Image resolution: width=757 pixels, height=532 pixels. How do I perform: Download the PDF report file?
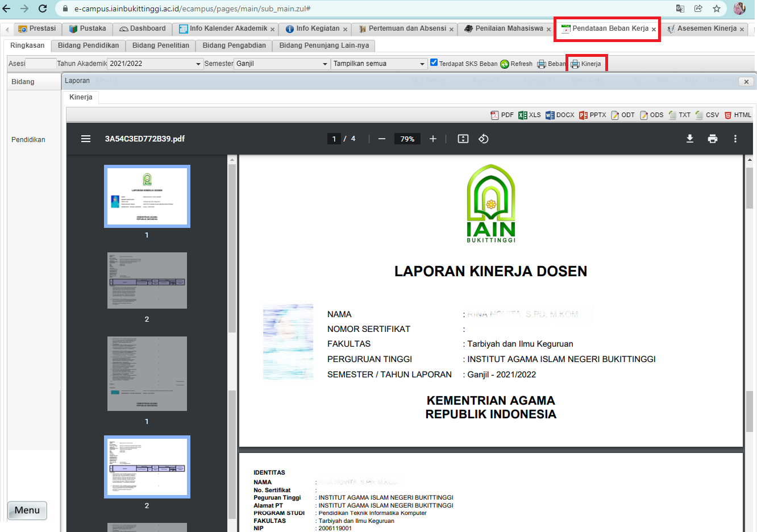[689, 139]
